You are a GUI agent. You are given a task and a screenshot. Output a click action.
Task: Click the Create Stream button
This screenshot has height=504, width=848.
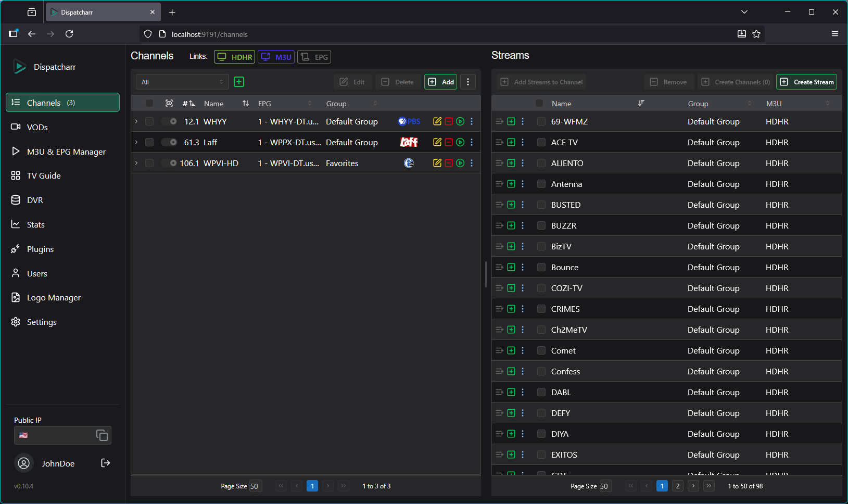pyautogui.click(x=806, y=82)
